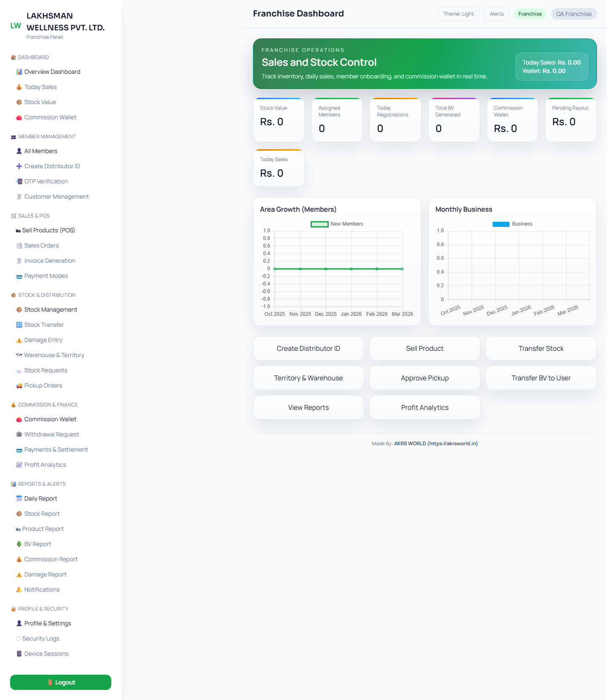Click the Stock Transfer arrows icon

click(19, 325)
